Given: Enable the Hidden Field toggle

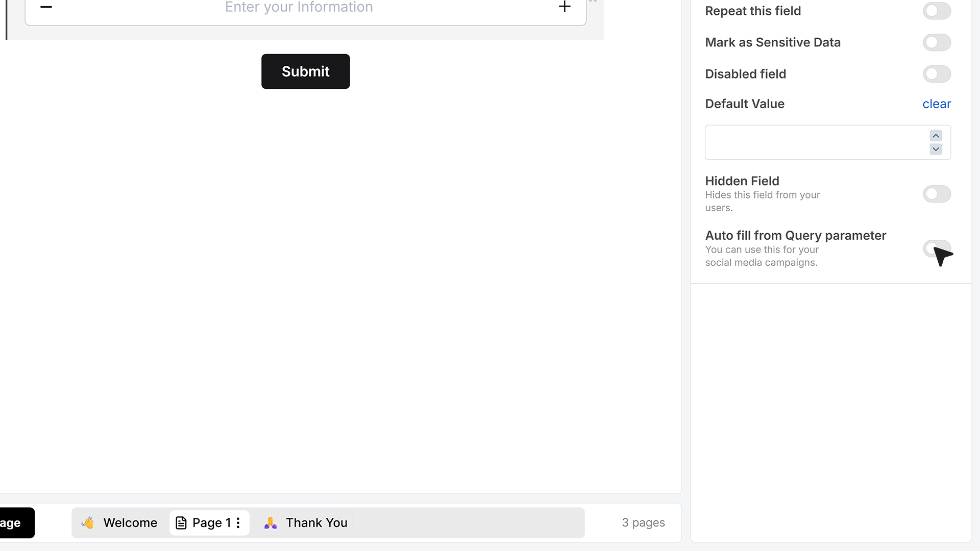Looking at the screenshot, I should 937,194.
